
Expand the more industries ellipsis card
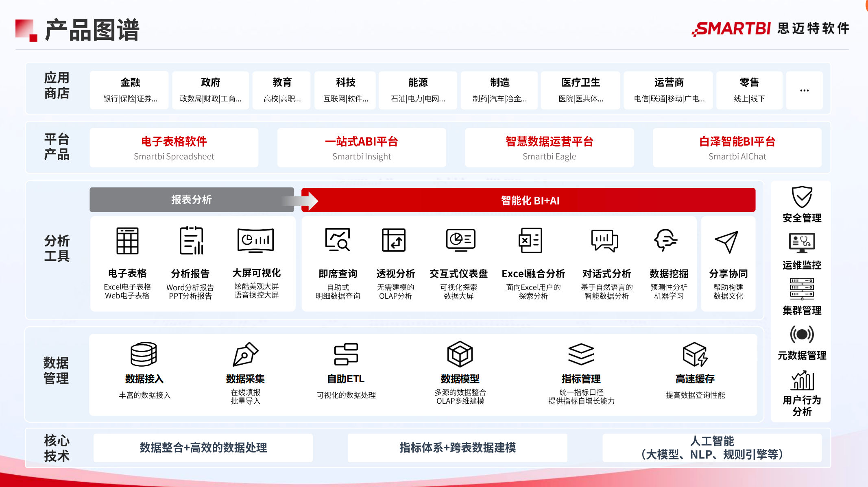pyautogui.click(x=805, y=90)
